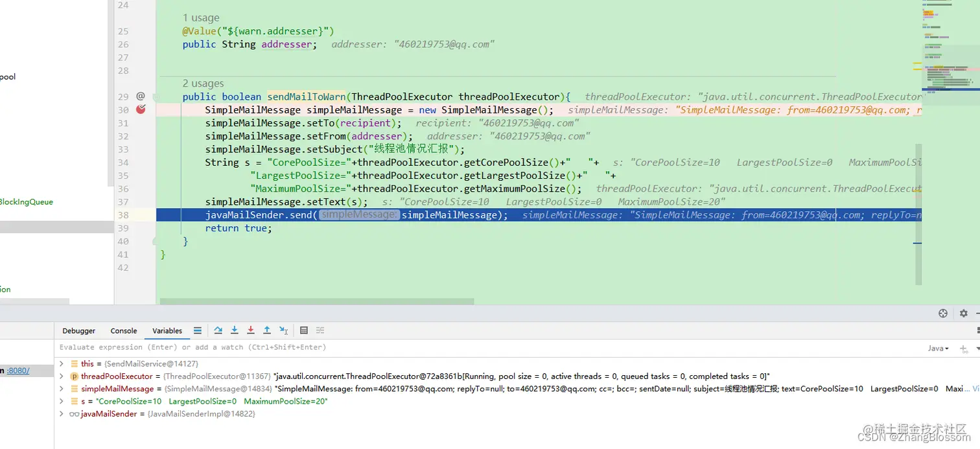Click {ThreadPoolExecutor@11367} value in Variables
The image size is (980, 449).
pos(217,376)
